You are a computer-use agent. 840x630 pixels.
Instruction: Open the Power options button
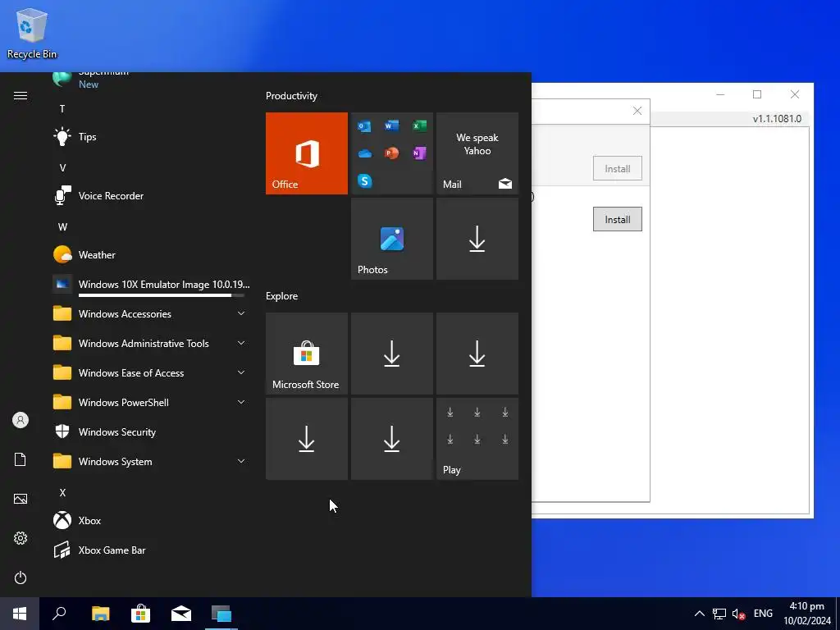(x=21, y=577)
